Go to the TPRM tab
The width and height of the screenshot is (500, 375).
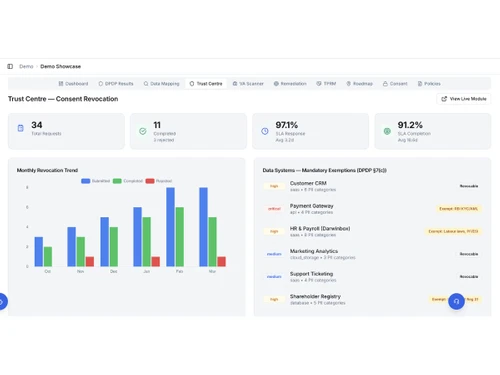pyautogui.click(x=326, y=84)
